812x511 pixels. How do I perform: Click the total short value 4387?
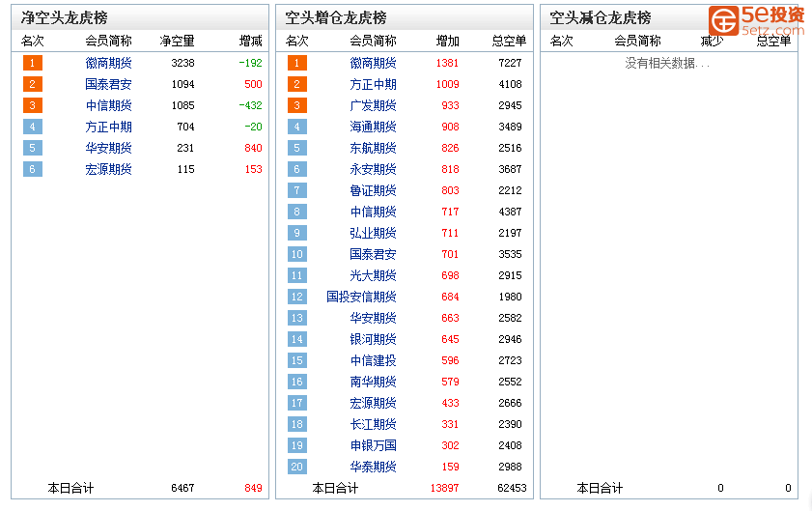click(510, 212)
